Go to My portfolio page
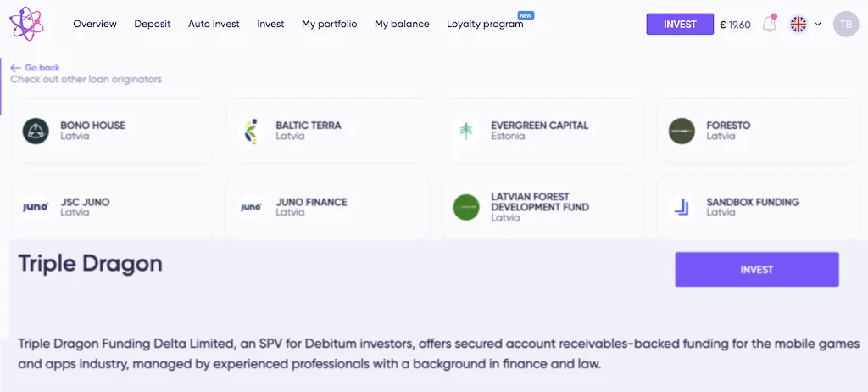 point(329,24)
